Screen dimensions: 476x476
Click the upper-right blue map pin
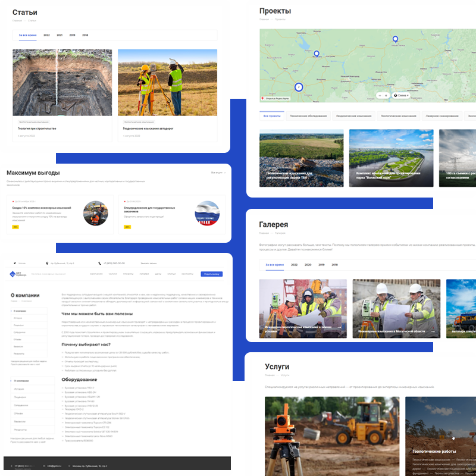tap(395, 40)
